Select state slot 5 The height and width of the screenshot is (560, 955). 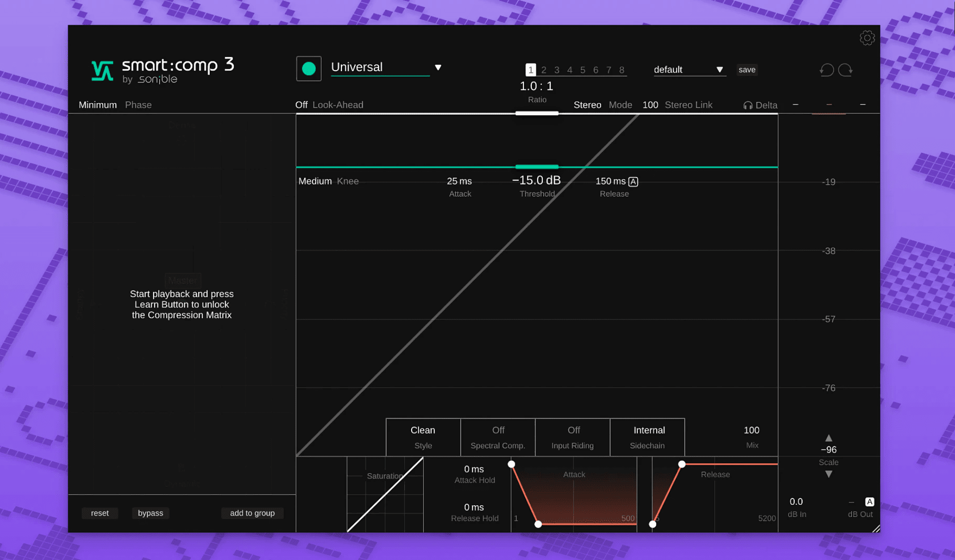(583, 70)
